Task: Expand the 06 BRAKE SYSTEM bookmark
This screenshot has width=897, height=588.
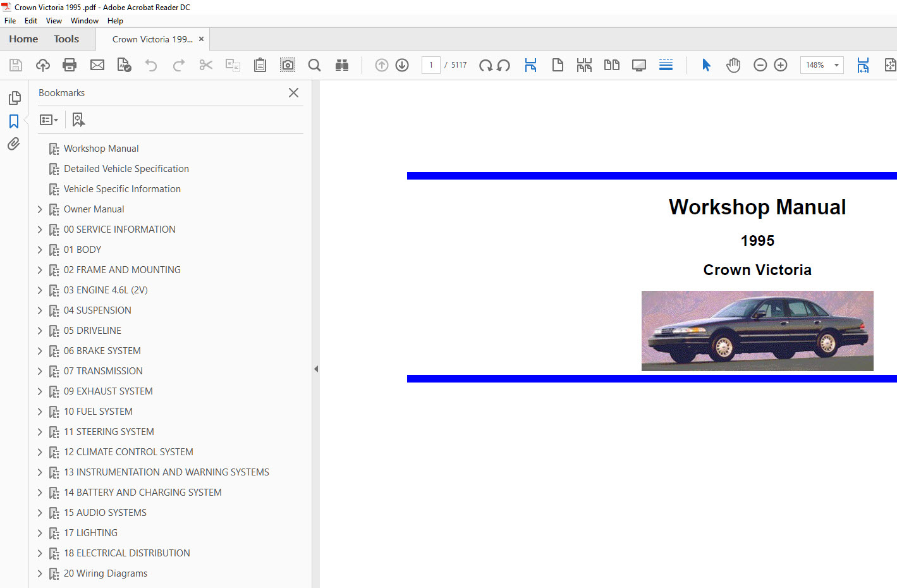Action: click(x=40, y=351)
